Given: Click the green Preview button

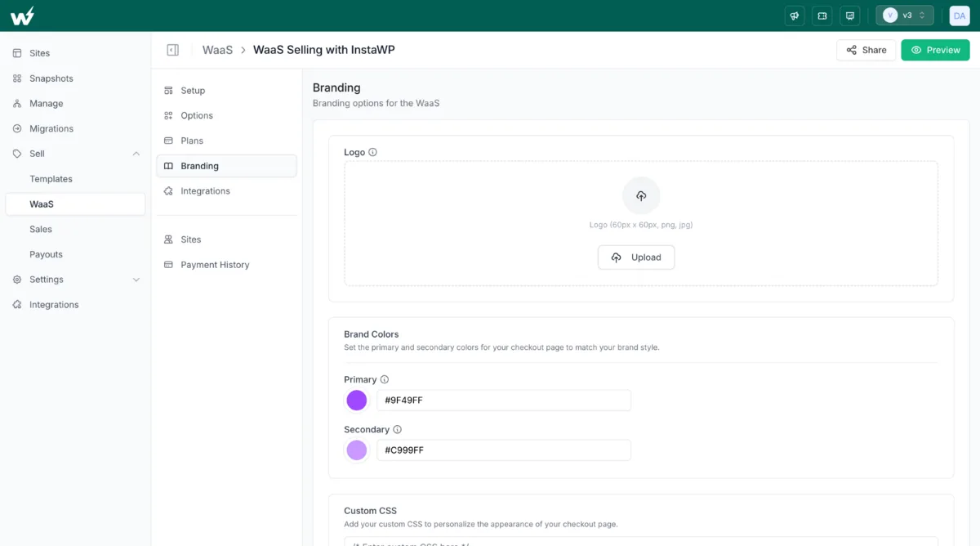Looking at the screenshot, I should point(935,50).
